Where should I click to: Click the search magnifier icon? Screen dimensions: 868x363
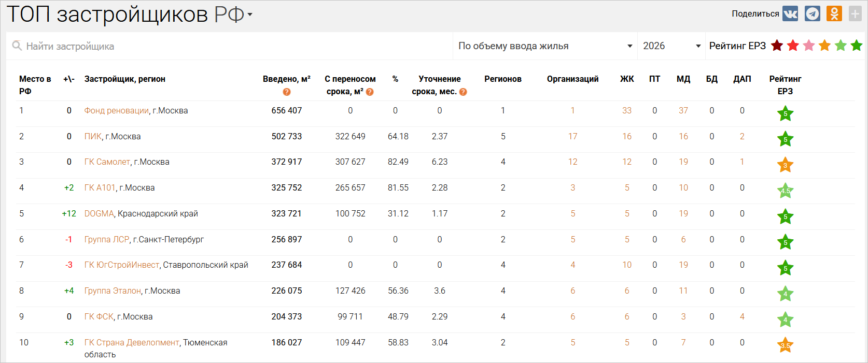[x=17, y=46]
